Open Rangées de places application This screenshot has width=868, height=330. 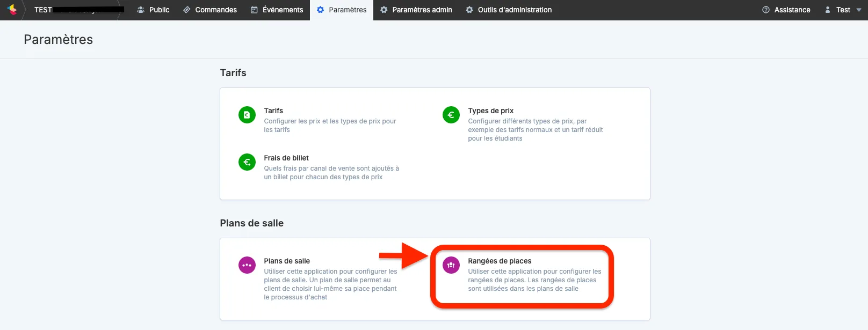click(500, 261)
